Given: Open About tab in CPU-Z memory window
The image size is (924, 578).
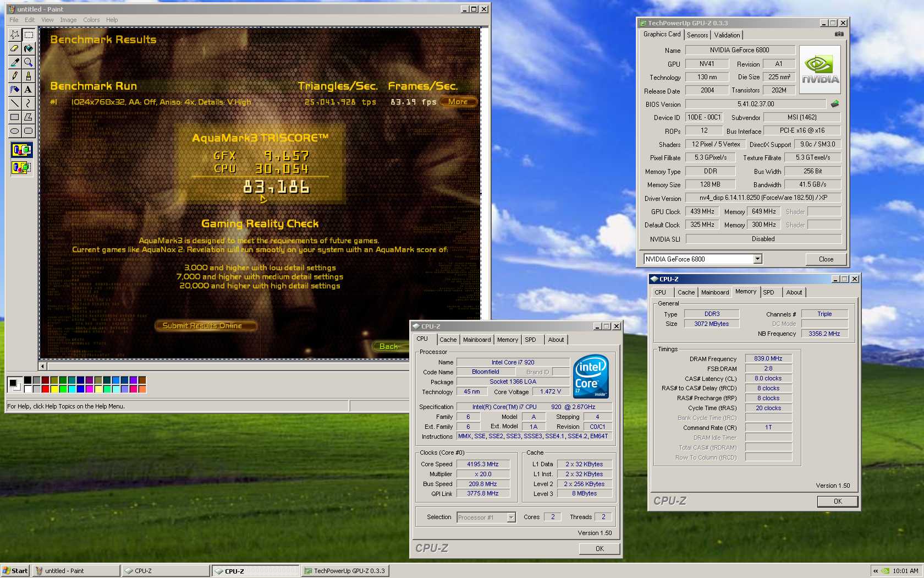Looking at the screenshot, I should [x=794, y=292].
